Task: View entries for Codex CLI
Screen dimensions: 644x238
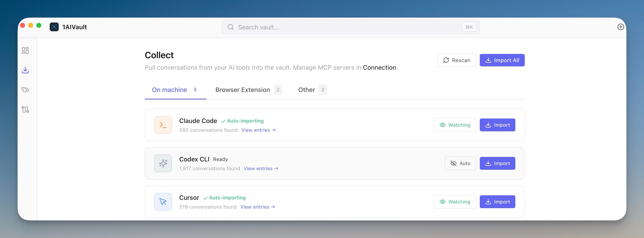Action: point(261,169)
